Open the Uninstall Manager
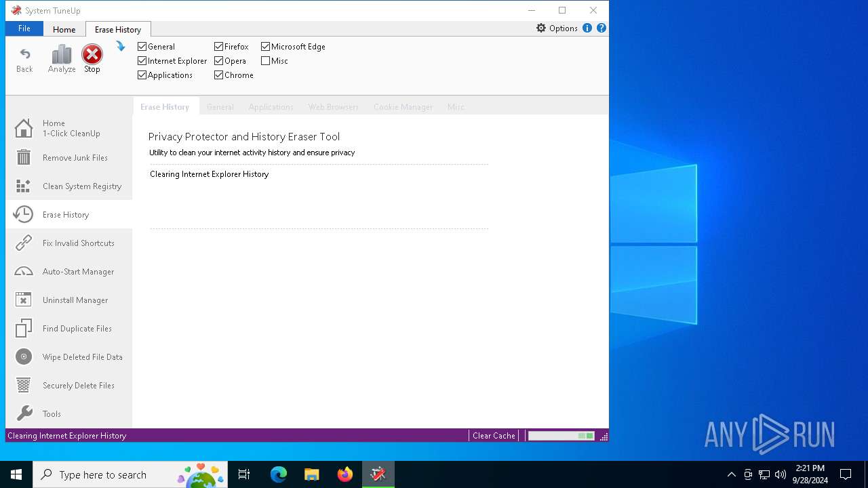The height and width of the screenshot is (488, 868). tap(68, 300)
